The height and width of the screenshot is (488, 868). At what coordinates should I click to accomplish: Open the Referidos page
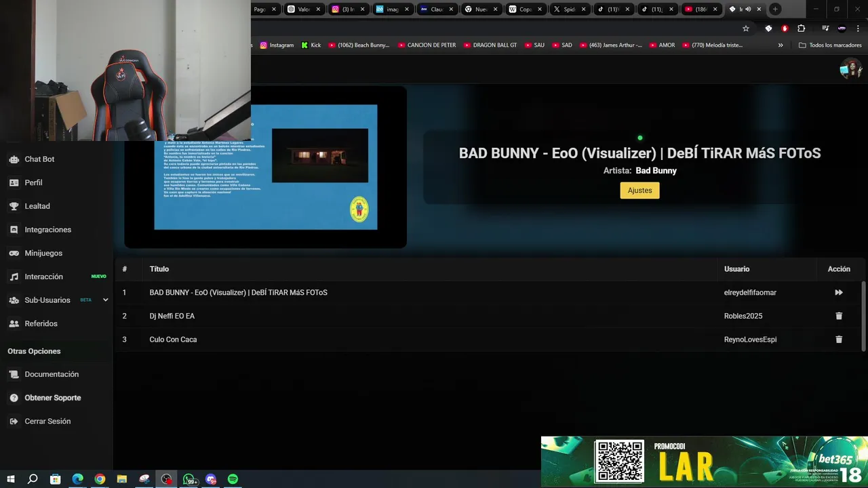pyautogui.click(x=41, y=323)
